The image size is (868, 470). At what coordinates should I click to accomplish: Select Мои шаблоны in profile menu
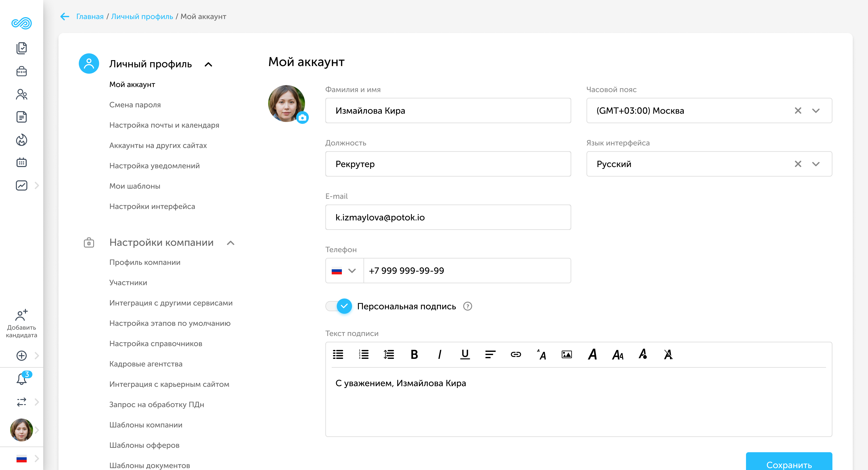pos(134,186)
